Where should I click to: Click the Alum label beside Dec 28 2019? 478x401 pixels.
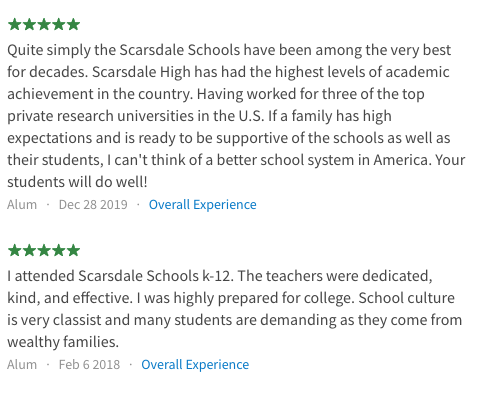point(22,205)
